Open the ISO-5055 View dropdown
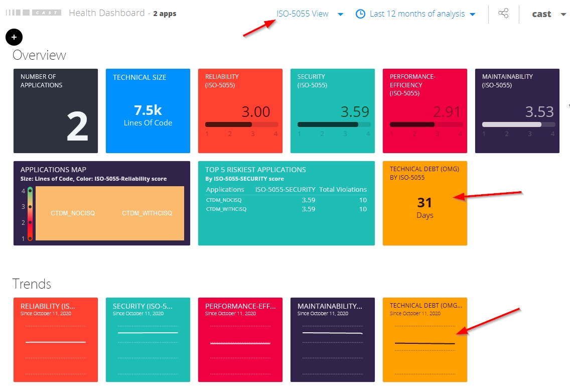Screen dimensions: 570x392 [x=310, y=14]
